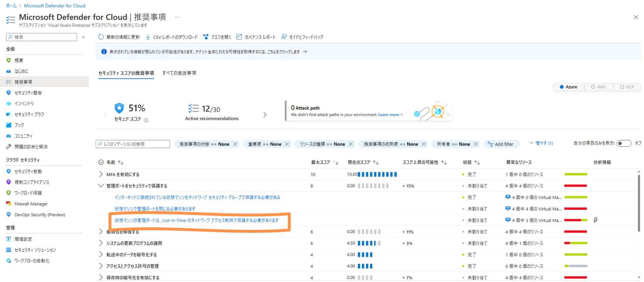Click ガイドとフィードバック person icon
Image resolution: width=644 pixels, height=282 pixels.
coord(284,37)
